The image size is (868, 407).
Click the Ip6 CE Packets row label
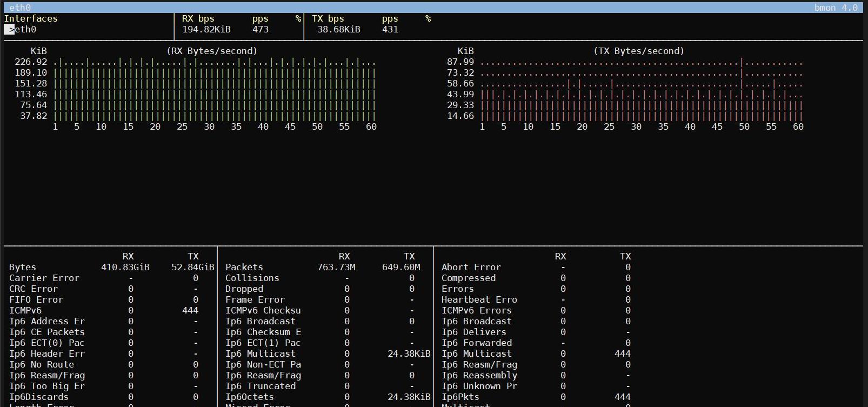pos(47,332)
